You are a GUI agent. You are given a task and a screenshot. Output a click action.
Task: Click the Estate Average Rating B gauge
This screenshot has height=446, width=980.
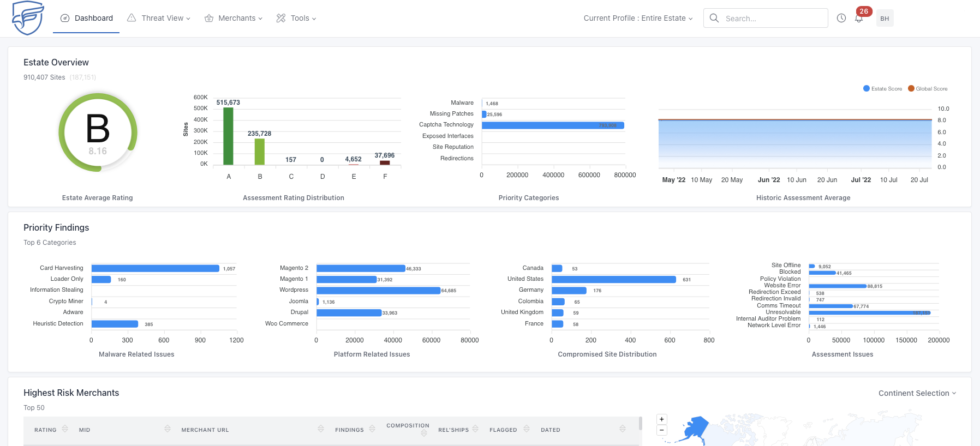(x=98, y=132)
